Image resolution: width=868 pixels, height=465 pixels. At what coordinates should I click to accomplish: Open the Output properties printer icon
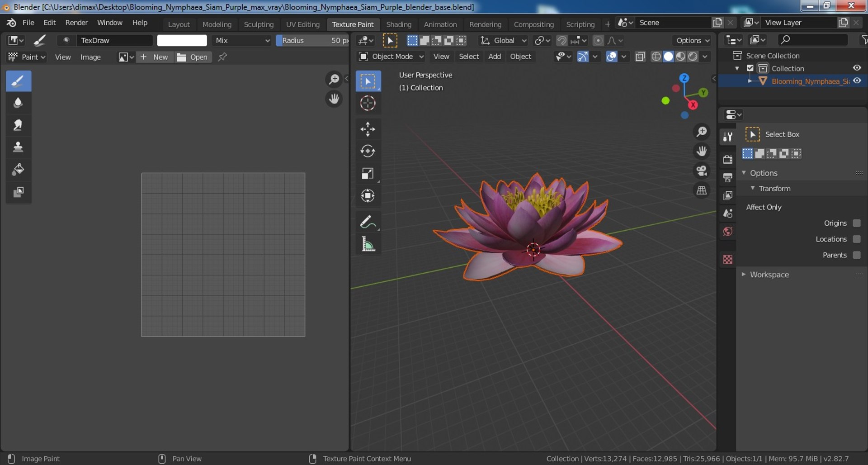coord(728,177)
